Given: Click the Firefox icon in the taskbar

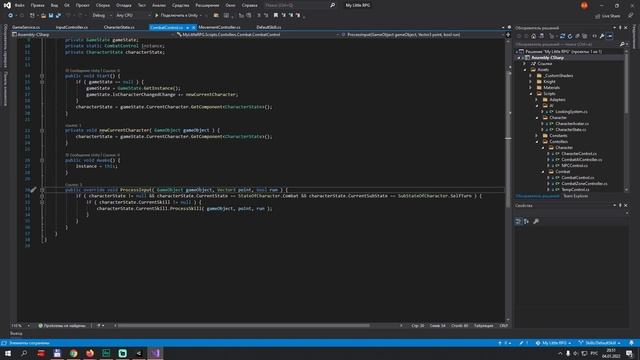Looking at the screenshot, I should pyautogui.click(x=90, y=353).
